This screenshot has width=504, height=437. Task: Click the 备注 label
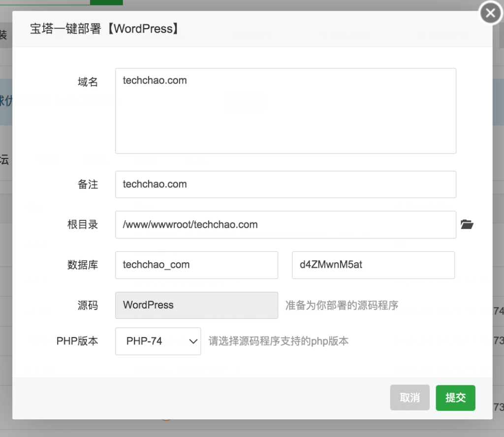88,184
